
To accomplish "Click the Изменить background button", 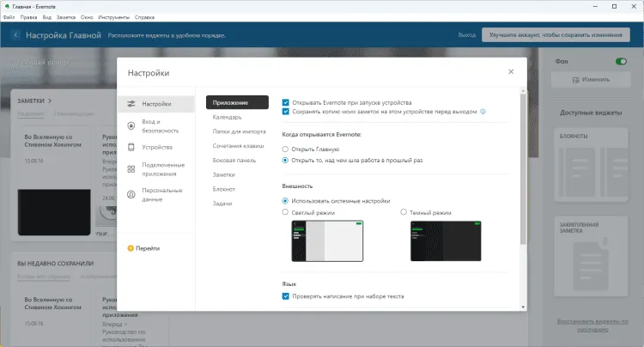I will pyautogui.click(x=591, y=80).
